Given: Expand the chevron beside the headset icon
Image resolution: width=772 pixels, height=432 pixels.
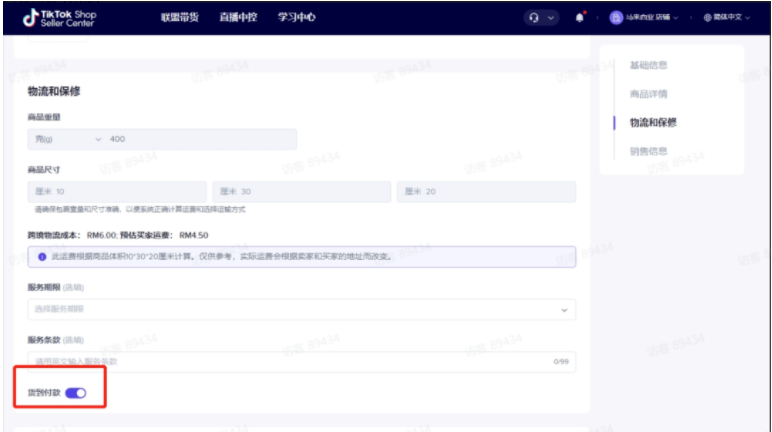Looking at the screenshot, I should [x=550, y=18].
